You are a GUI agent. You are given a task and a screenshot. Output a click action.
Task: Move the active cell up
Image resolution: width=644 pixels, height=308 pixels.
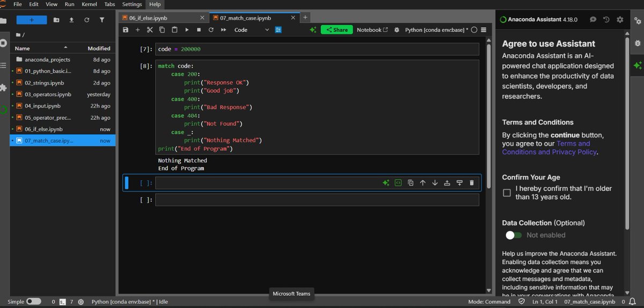tap(422, 183)
